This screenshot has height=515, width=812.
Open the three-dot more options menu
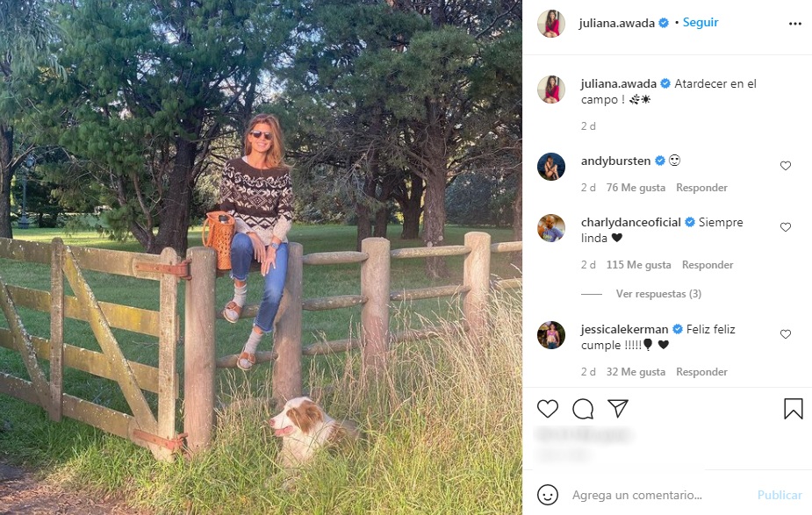tap(795, 24)
